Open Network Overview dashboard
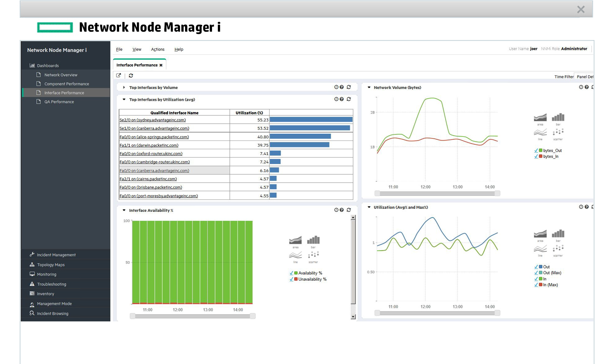 coord(61,75)
